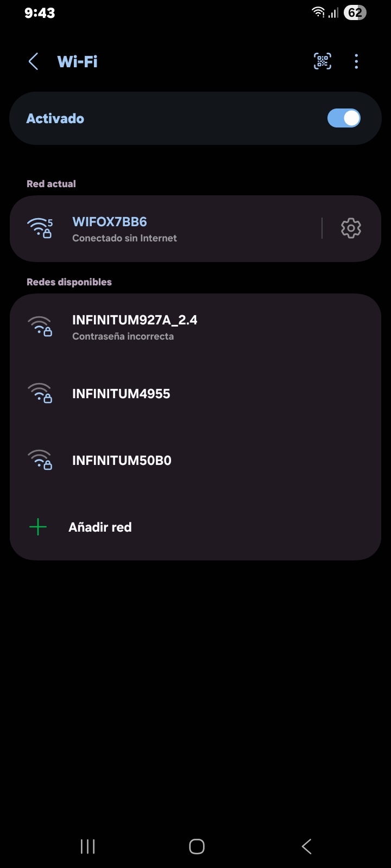
Task: Tap the INFINITUM50B0 locked signal icon
Action: [x=40, y=460]
